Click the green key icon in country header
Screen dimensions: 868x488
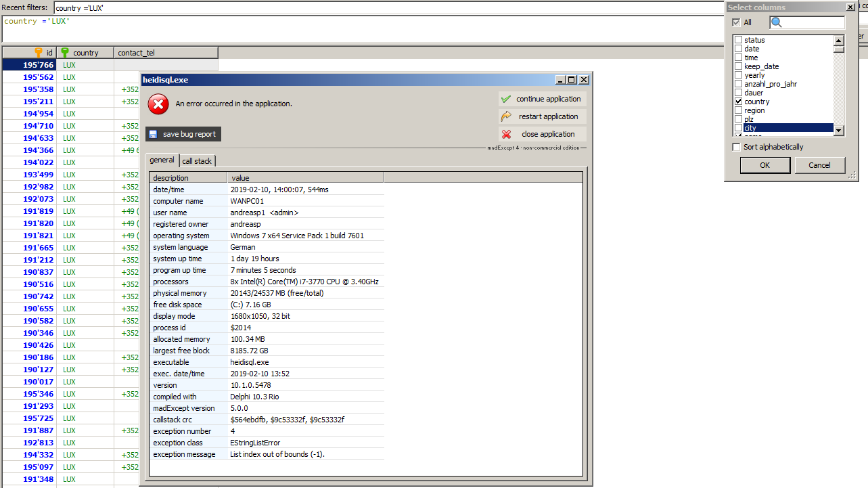[65, 52]
